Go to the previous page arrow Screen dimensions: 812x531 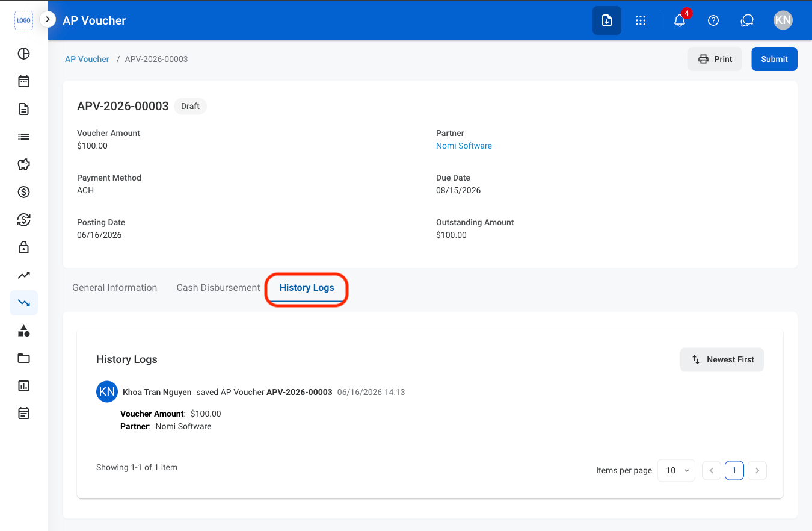(x=712, y=470)
